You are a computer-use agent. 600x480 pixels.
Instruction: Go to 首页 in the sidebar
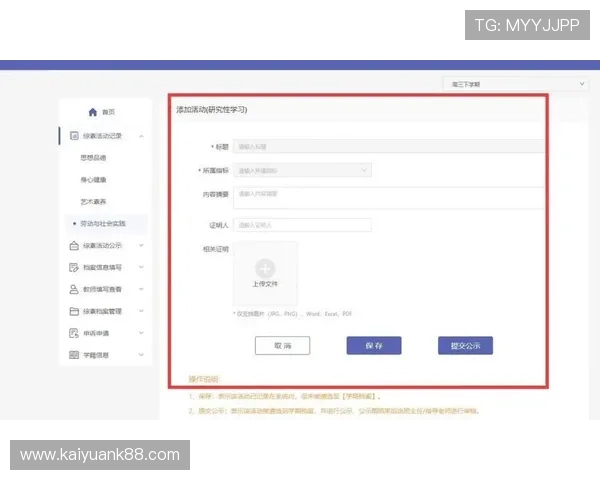(x=108, y=112)
